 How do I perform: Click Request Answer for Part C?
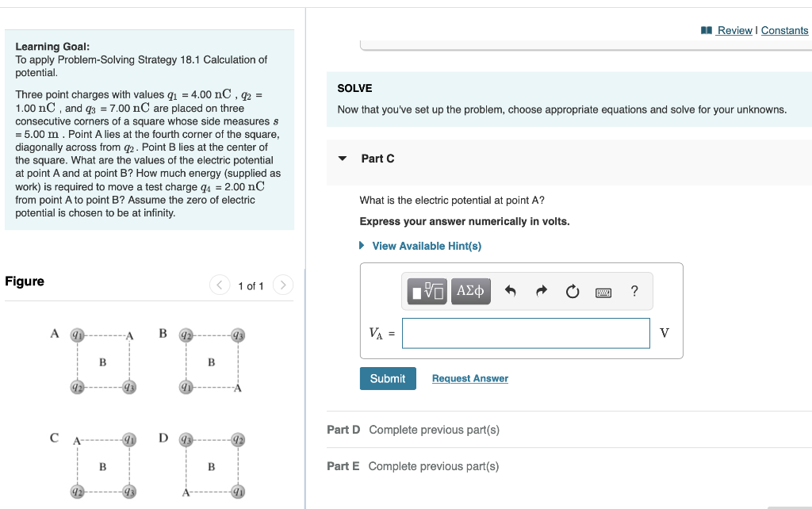(469, 378)
